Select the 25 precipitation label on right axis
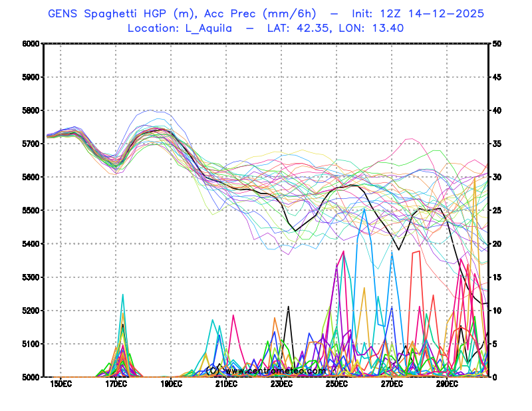The image size is (532, 411). (496, 211)
